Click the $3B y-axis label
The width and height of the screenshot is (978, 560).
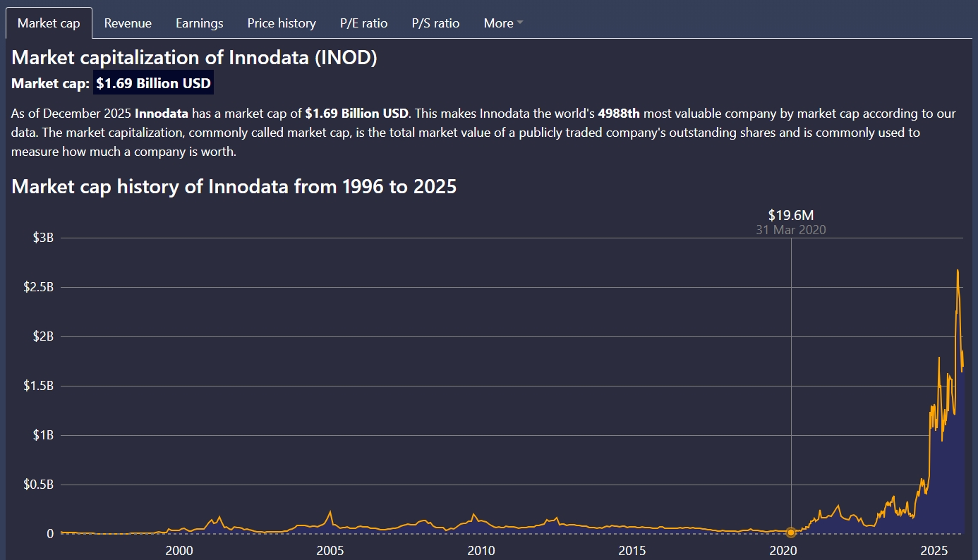click(43, 238)
